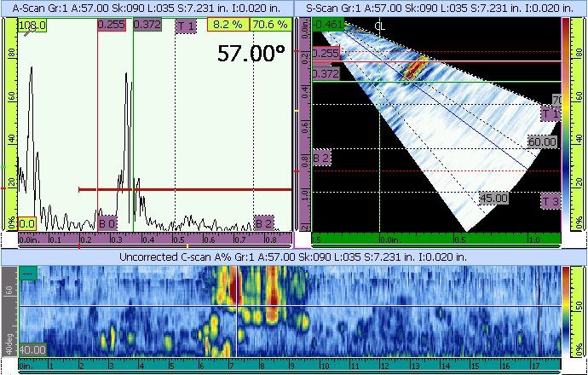Click the T 1 label at S-Scan right edge
Image resolution: width=588 pixels, height=375 pixels.
[551, 113]
